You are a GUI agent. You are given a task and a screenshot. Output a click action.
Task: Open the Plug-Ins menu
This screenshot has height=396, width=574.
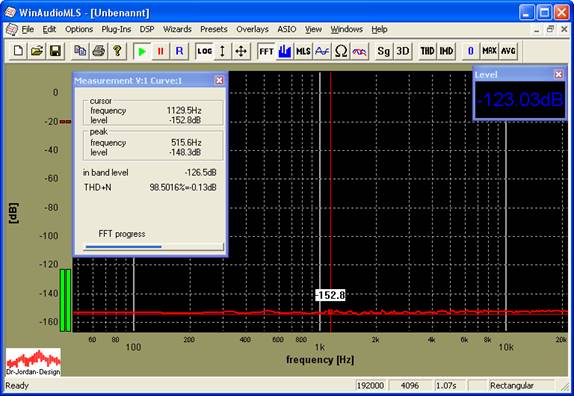(x=116, y=29)
